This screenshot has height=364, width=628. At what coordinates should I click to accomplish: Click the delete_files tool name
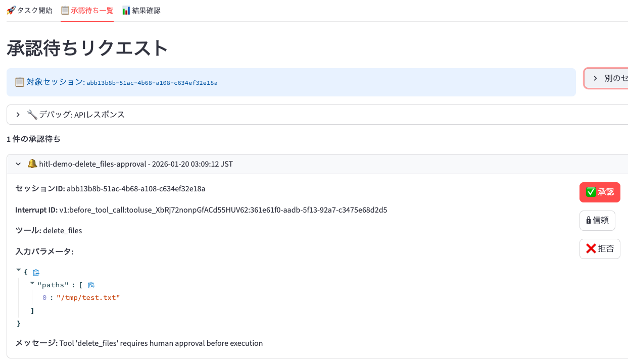[63, 231]
